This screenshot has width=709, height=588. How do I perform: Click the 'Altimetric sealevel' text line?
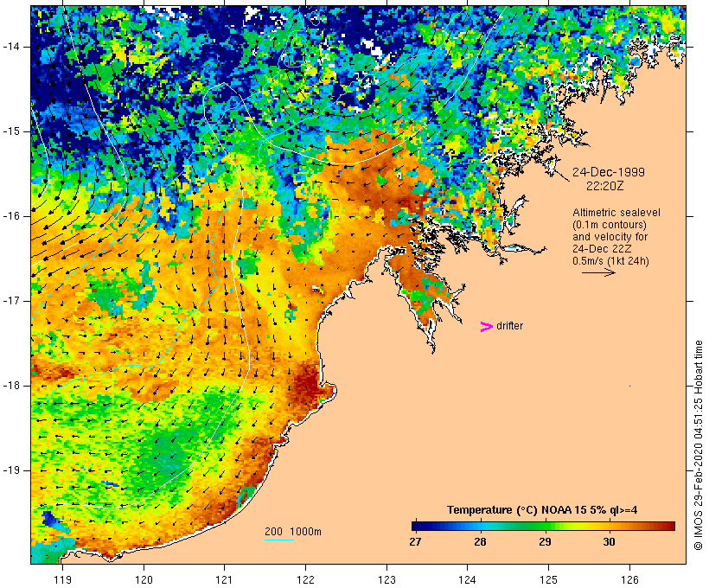click(616, 213)
